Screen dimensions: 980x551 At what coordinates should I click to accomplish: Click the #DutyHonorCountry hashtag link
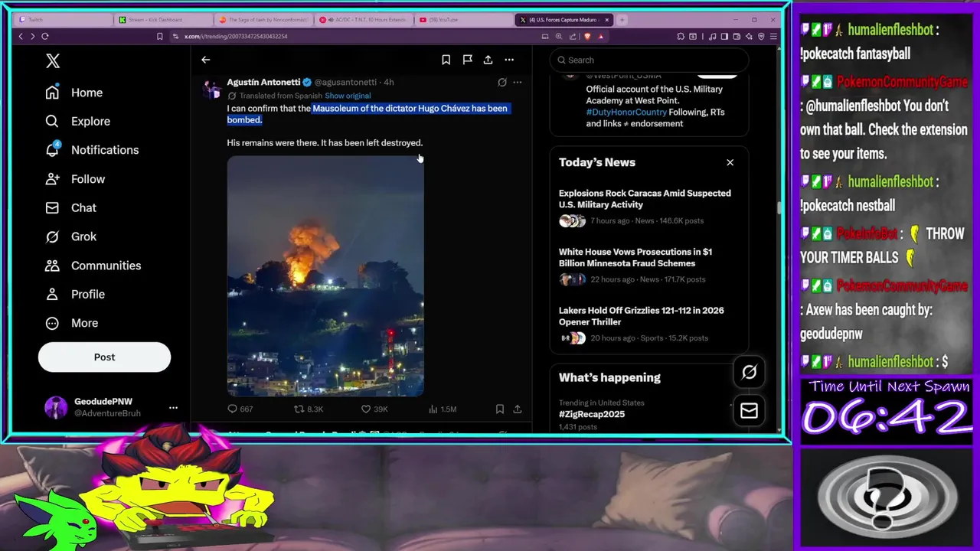pos(626,112)
